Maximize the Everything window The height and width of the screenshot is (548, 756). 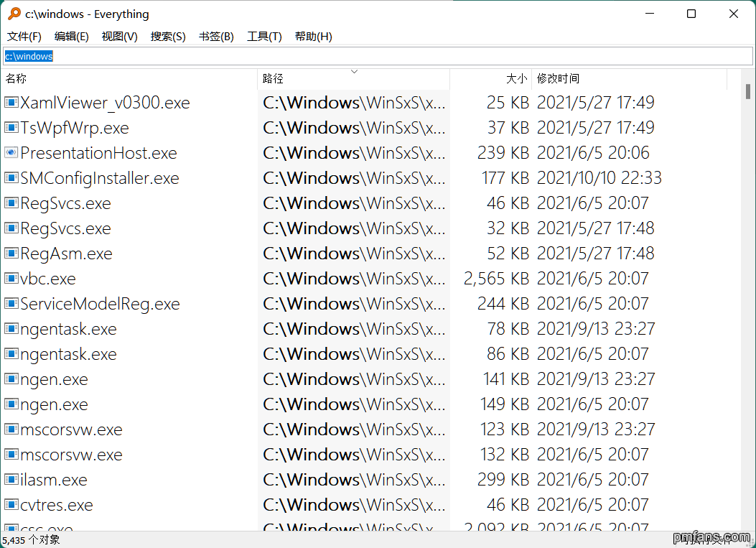pyautogui.click(x=691, y=14)
